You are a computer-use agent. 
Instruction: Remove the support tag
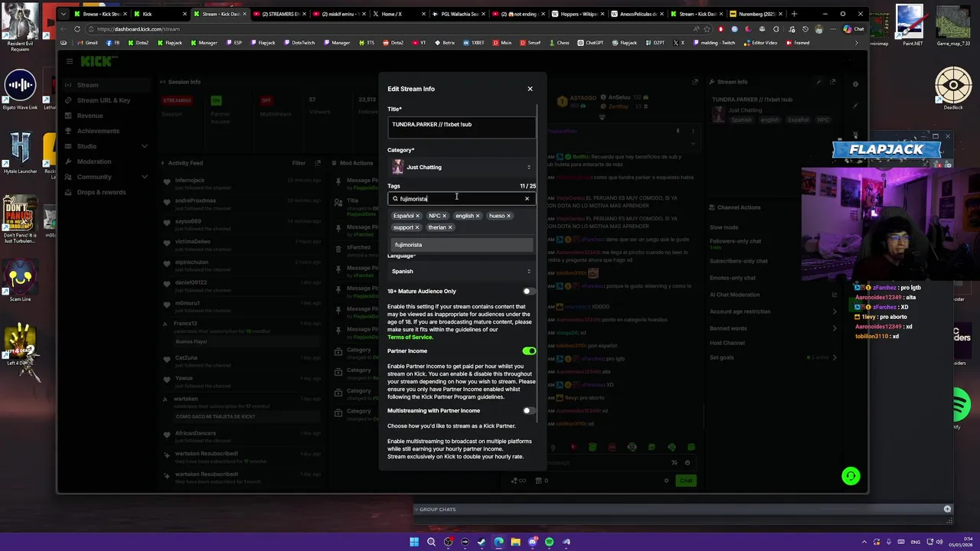(417, 227)
